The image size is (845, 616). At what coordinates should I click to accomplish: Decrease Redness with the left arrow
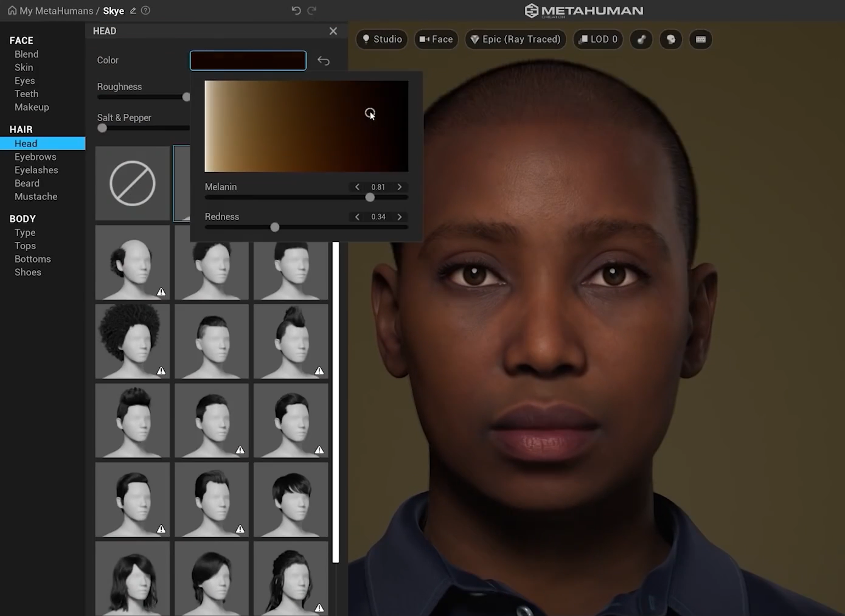(x=357, y=217)
